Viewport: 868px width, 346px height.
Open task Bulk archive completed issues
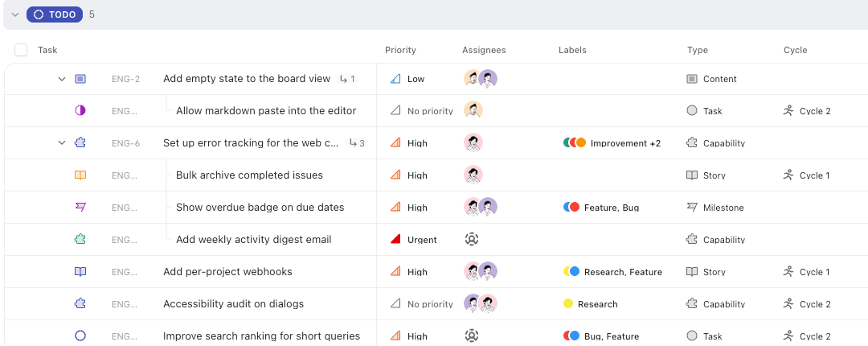[250, 175]
